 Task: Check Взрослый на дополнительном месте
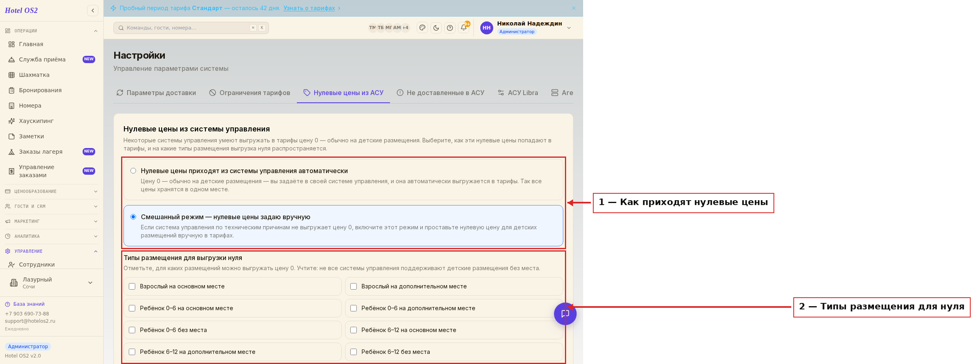click(354, 286)
